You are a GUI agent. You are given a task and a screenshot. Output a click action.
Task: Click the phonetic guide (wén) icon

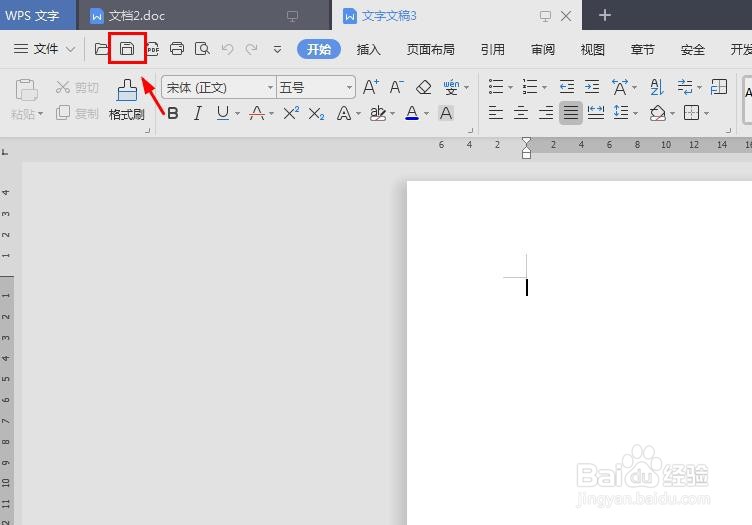(451, 87)
